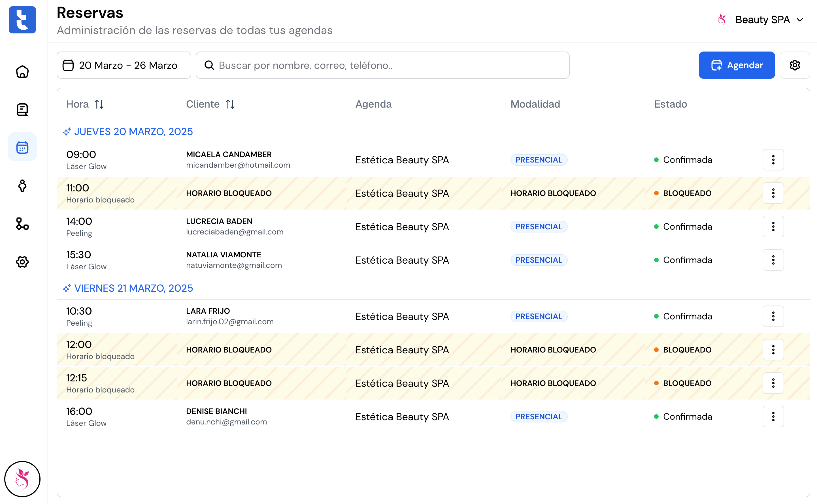
Task: Open options menu for Micaela Candamber row
Action: click(x=773, y=160)
